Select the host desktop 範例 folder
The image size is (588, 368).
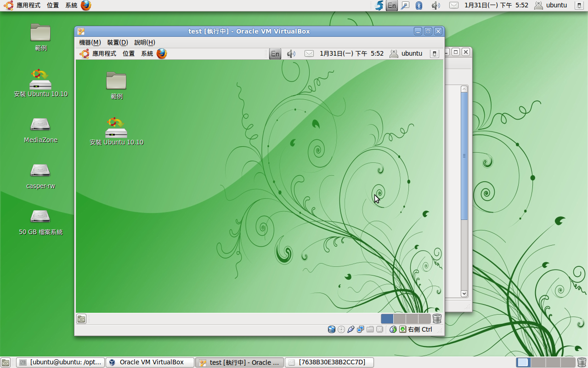pyautogui.click(x=41, y=38)
